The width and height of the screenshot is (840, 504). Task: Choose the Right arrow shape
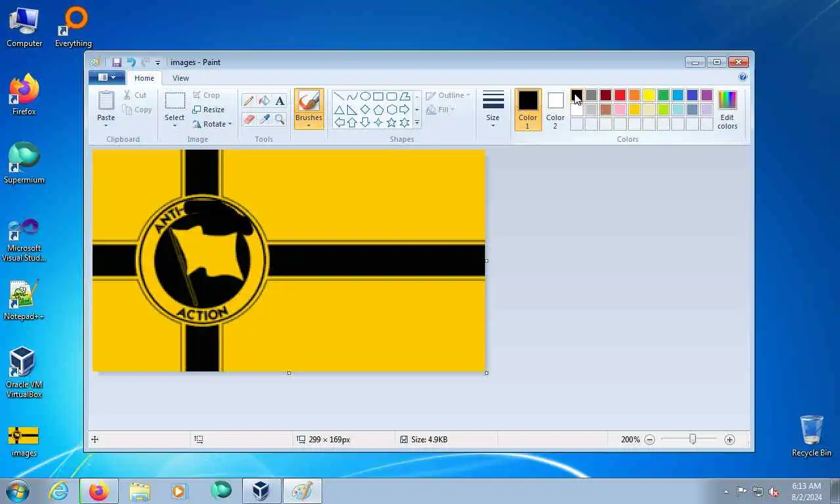[405, 110]
